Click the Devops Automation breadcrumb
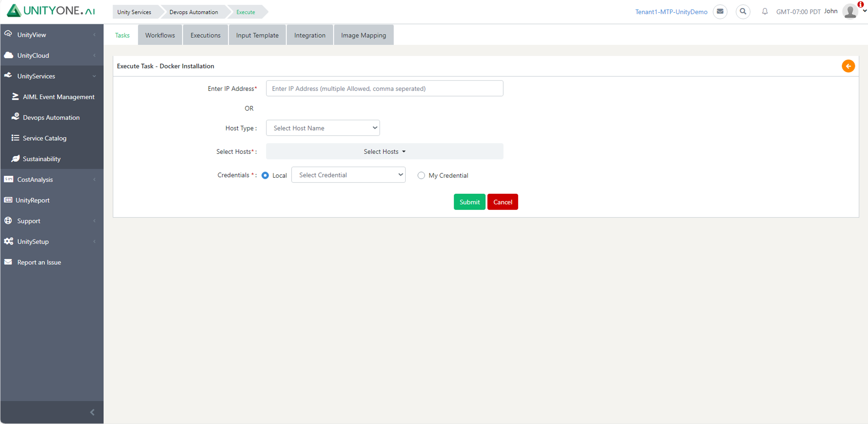This screenshot has width=868, height=424. tap(194, 12)
